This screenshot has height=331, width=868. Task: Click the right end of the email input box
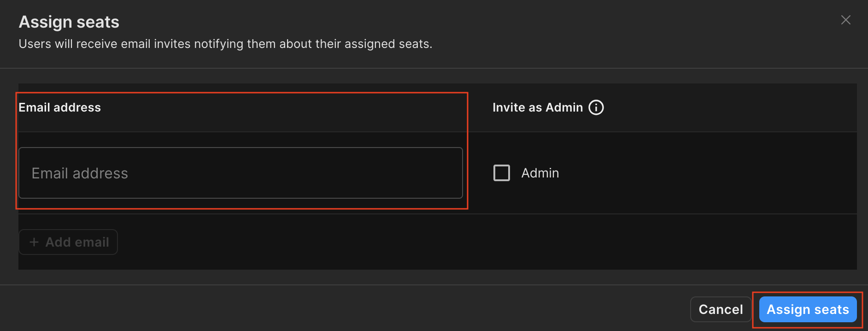point(442,173)
